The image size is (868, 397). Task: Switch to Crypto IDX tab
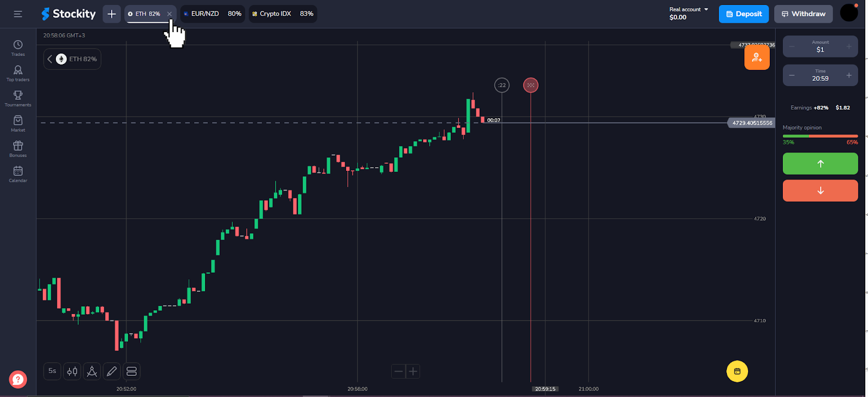pyautogui.click(x=283, y=14)
